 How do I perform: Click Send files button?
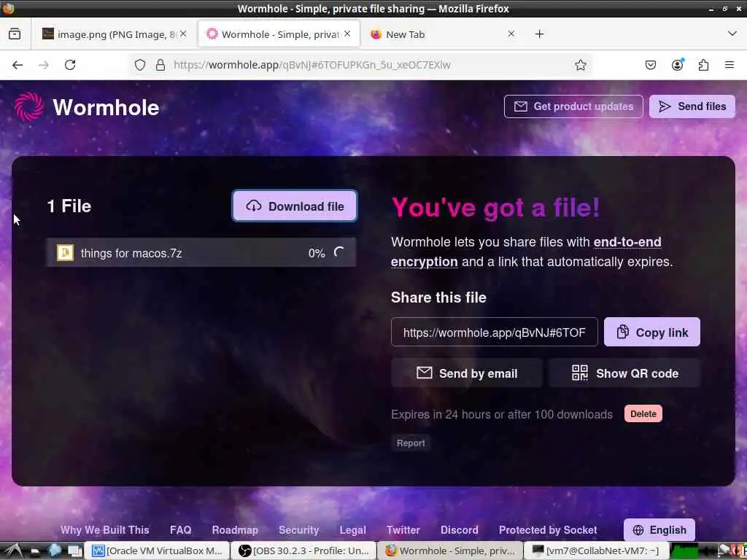pyautogui.click(x=692, y=106)
